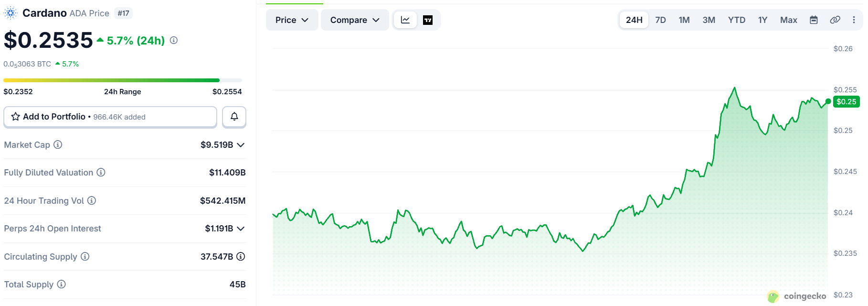Open the Price dropdown
This screenshot has width=868, height=306.
click(292, 20)
